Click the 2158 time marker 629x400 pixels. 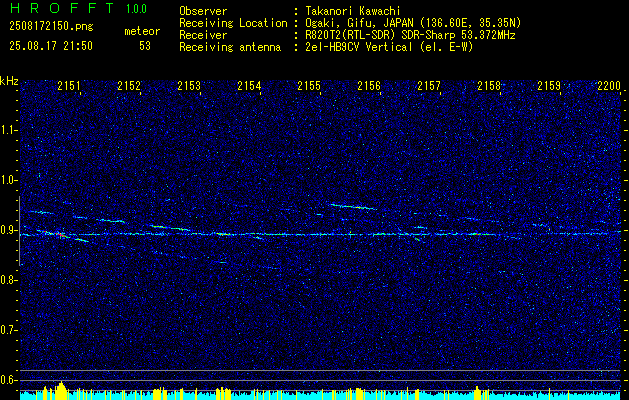(x=489, y=86)
